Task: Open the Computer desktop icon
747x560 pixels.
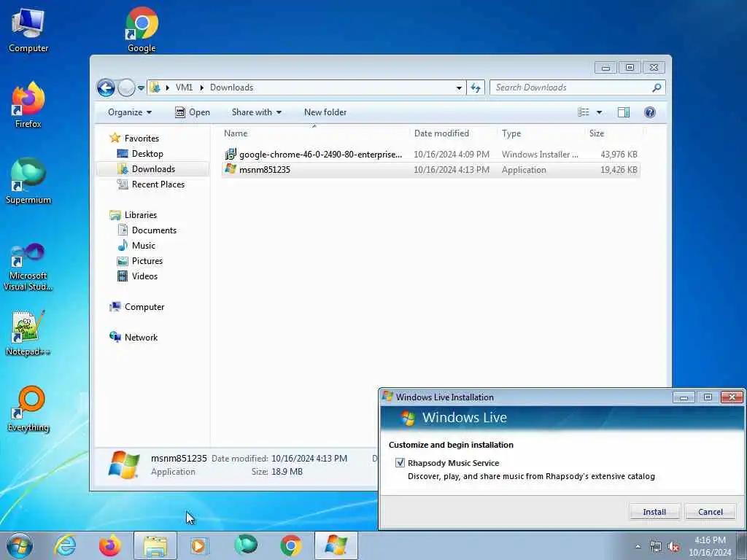Action: coord(28,30)
